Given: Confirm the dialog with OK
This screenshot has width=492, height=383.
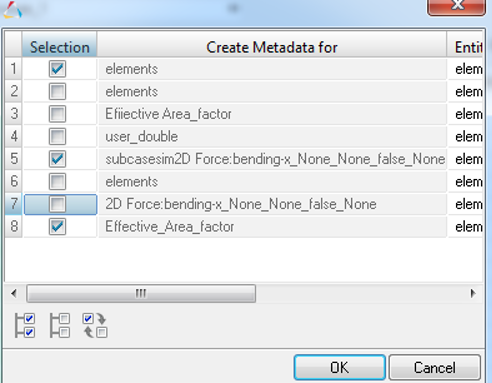Looking at the screenshot, I should (x=340, y=367).
